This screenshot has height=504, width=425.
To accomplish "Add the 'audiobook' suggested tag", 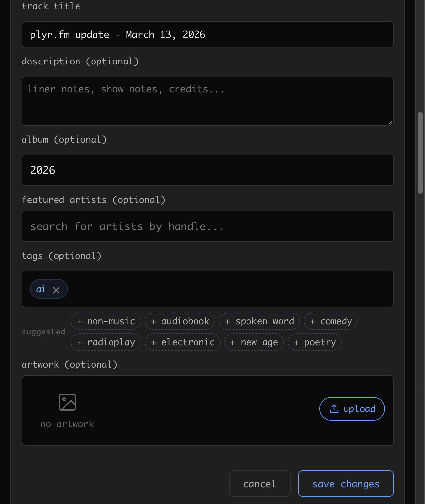I will tap(179, 321).
